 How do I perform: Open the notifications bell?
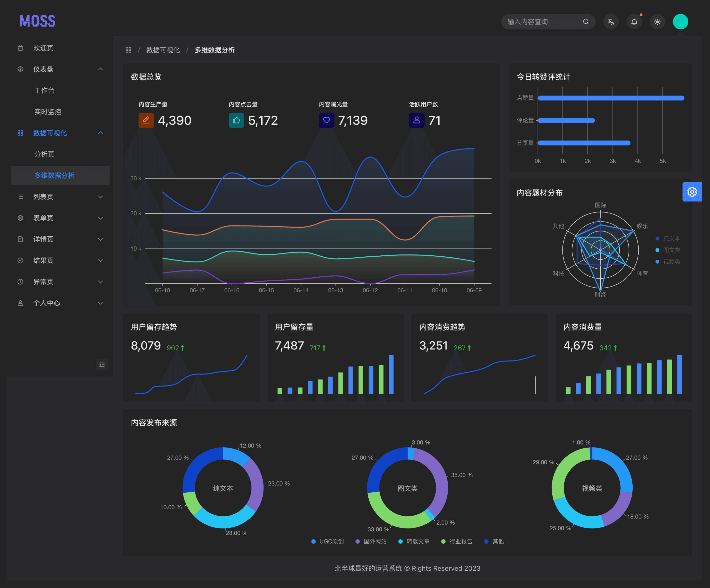click(634, 22)
